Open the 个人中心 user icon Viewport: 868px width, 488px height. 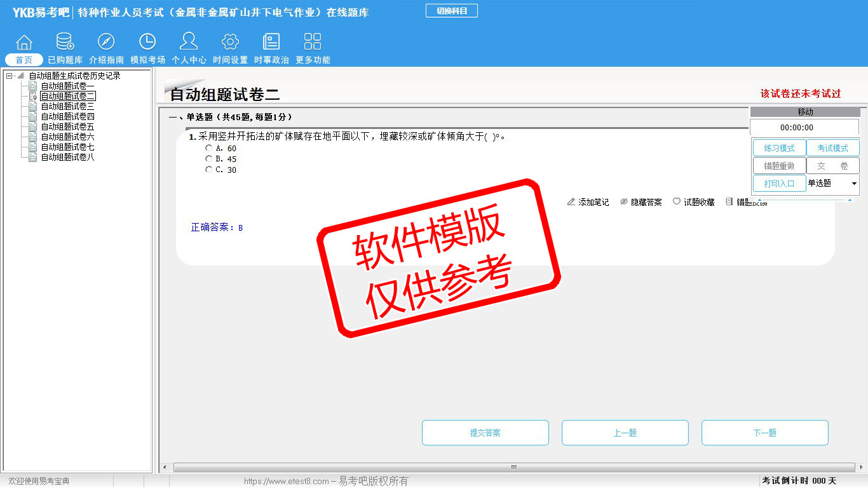click(x=189, y=43)
